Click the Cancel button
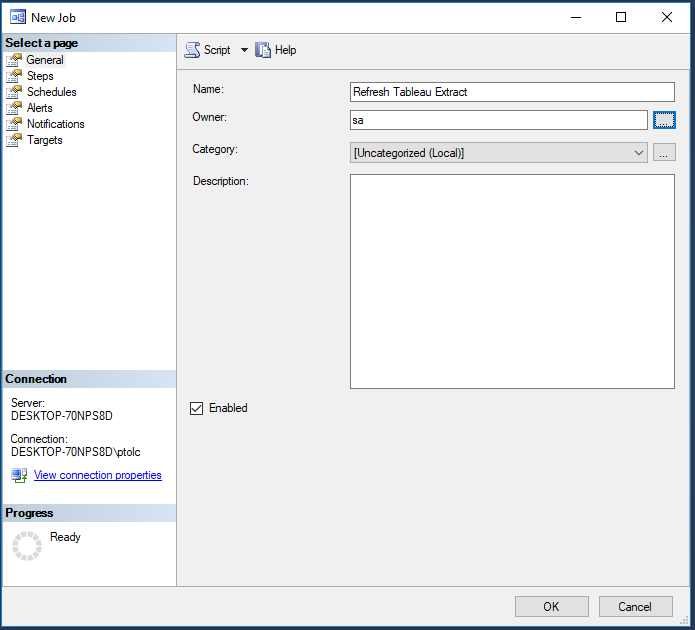The image size is (695, 630). click(635, 607)
